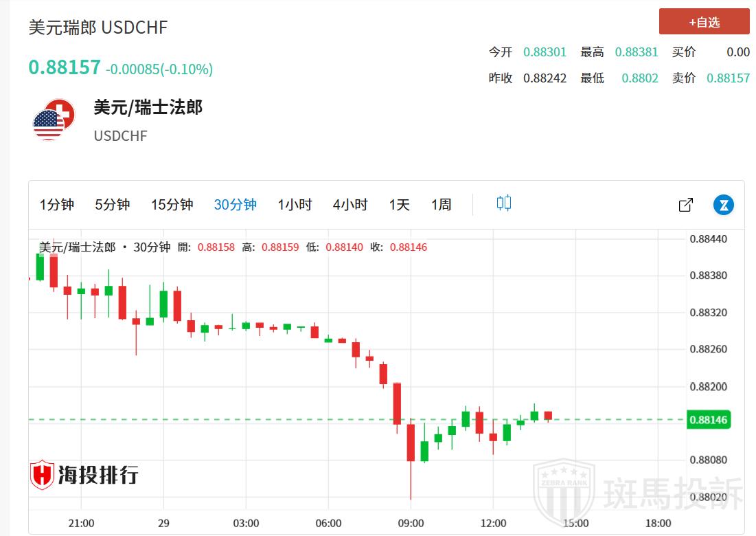
Task: Select the active 30分钟 timeframe
Action: (x=235, y=205)
